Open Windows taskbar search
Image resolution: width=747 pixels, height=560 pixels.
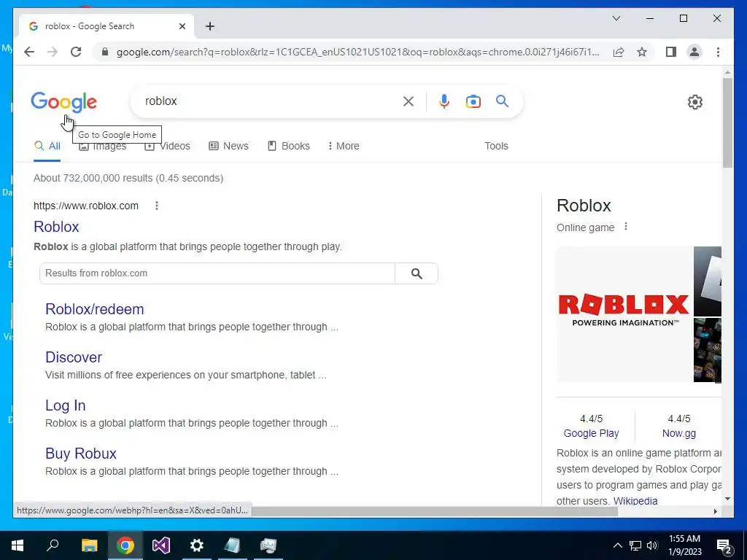pos(53,545)
